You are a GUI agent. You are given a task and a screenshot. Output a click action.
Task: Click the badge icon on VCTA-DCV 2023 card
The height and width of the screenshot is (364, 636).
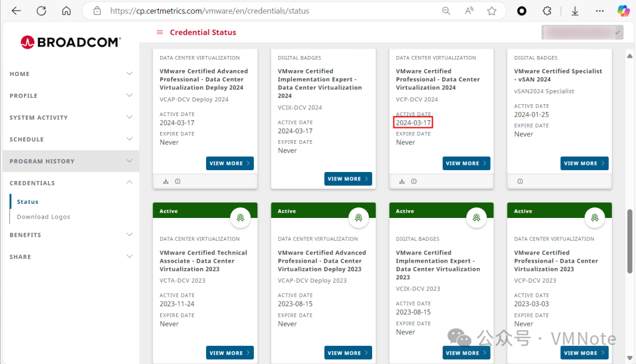tap(240, 218)
